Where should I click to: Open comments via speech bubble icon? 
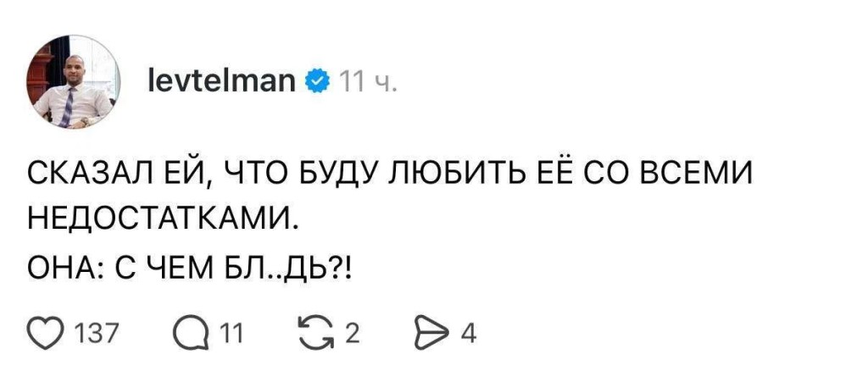pyautogui.click(x=189, y=334)
